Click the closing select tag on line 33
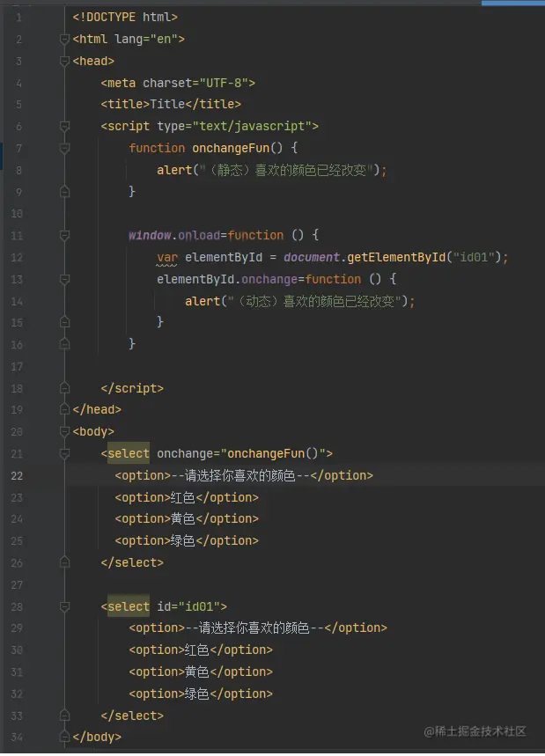 (x=132, y=716)
